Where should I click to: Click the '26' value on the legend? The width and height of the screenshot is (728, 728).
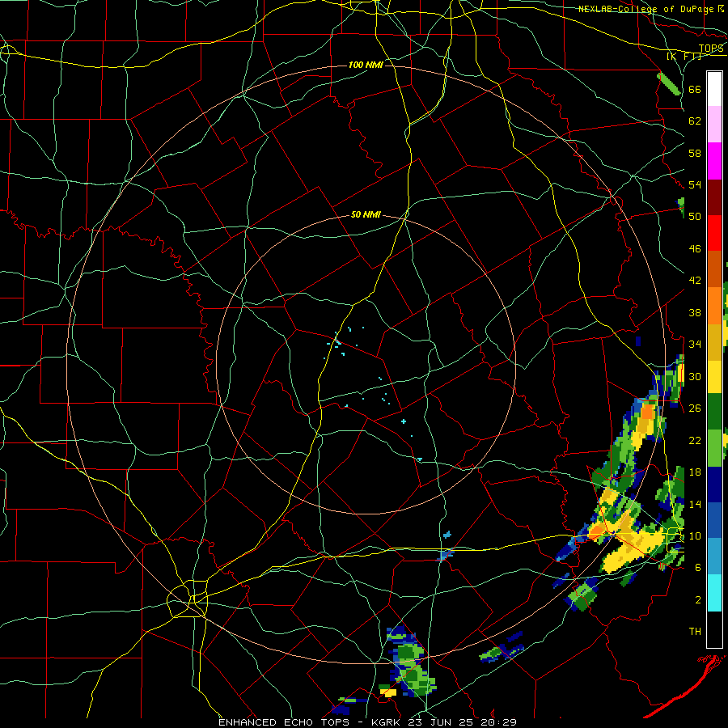(x=695, y=408)
